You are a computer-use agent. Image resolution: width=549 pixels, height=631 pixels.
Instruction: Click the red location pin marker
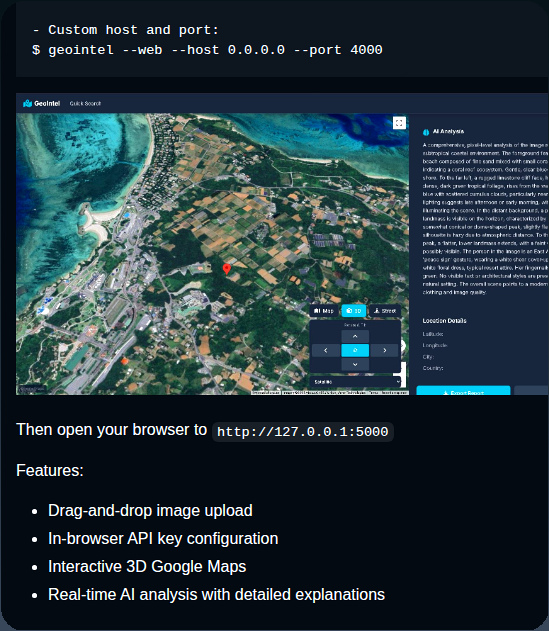click(x=227, y=269)
